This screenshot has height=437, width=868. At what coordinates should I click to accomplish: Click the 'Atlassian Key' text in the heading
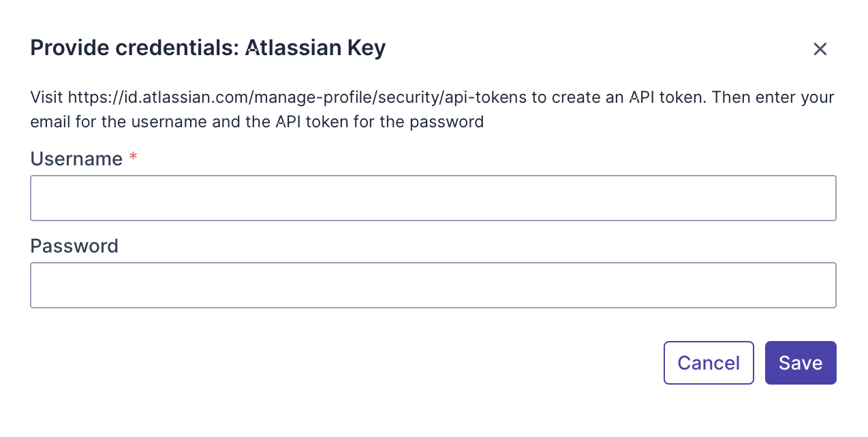315,48
